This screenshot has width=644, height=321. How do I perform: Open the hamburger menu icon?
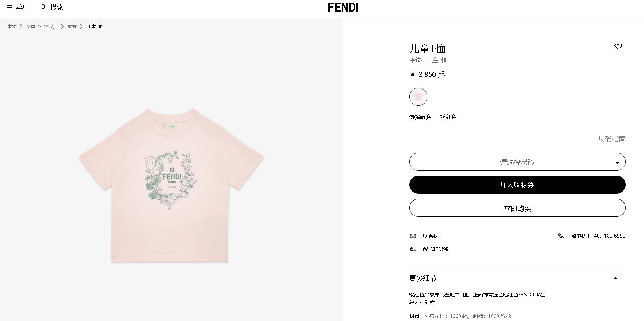point(10,7)
